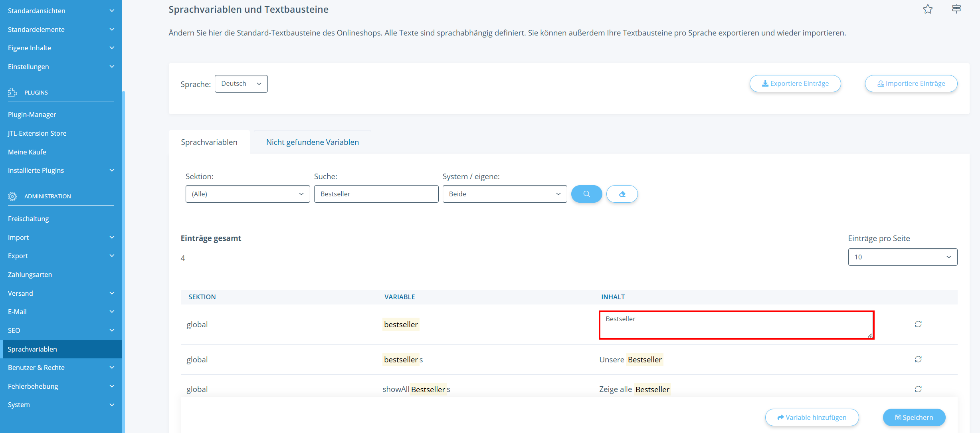
Task: Switch to Nicht gefundene Variablen tab
Action: 312,142
